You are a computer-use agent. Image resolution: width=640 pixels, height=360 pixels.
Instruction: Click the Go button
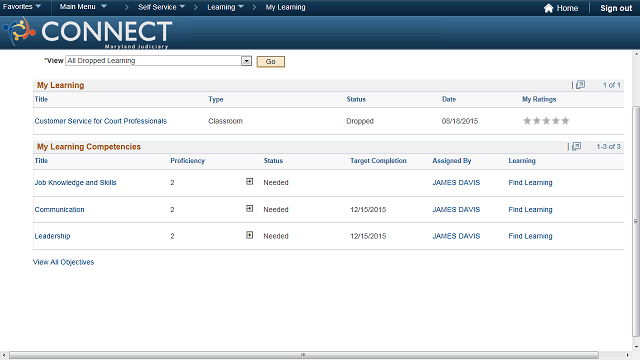(271, 62)
